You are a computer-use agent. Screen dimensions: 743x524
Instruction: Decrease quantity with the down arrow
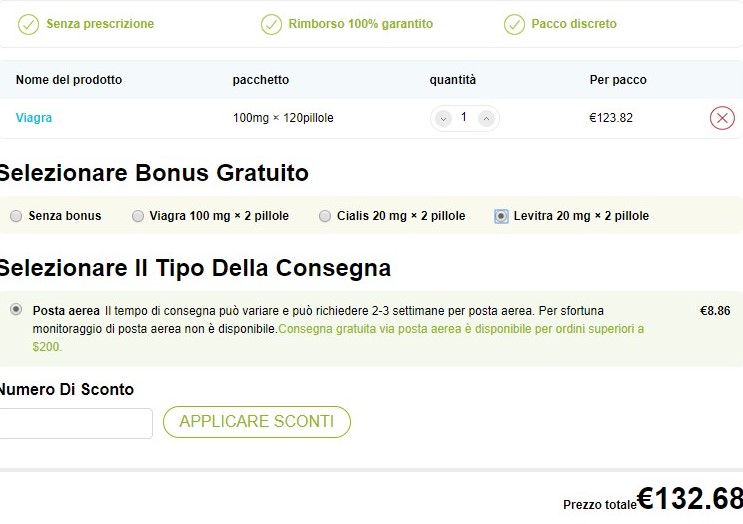click(x=444, y=118)
